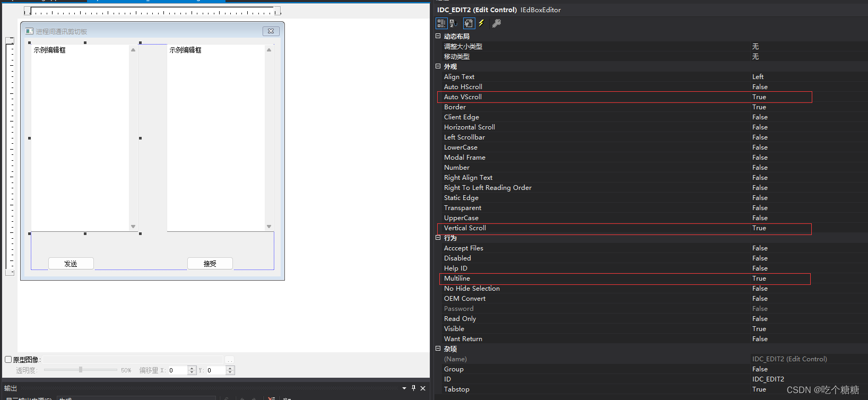Collapse the 行为 property category
The width and height of the screenshot is (868, 400).
[x=438, y=238]
